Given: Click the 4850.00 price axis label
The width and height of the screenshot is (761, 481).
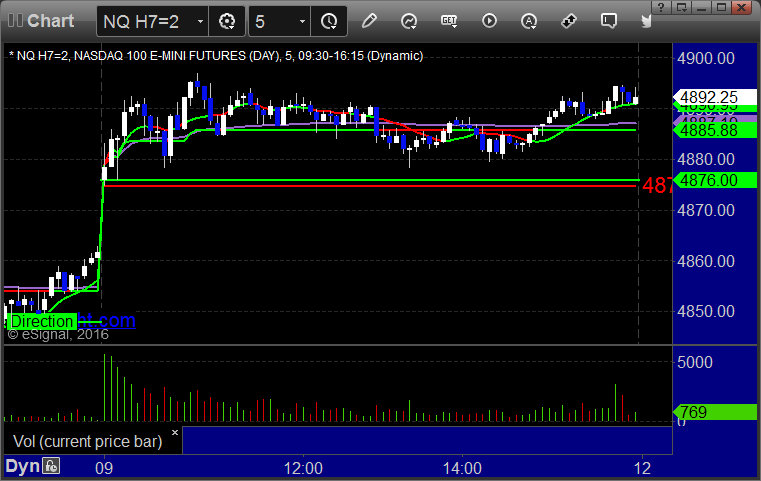Looking at the screenshot, I should coord(706,312).
